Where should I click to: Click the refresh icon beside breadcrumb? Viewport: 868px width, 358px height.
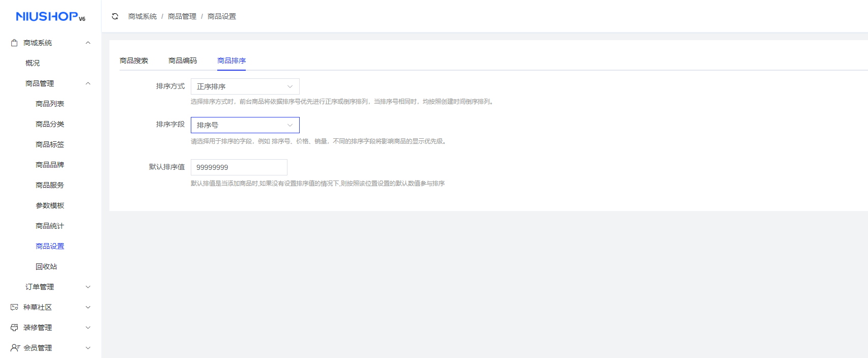(115, 16)
